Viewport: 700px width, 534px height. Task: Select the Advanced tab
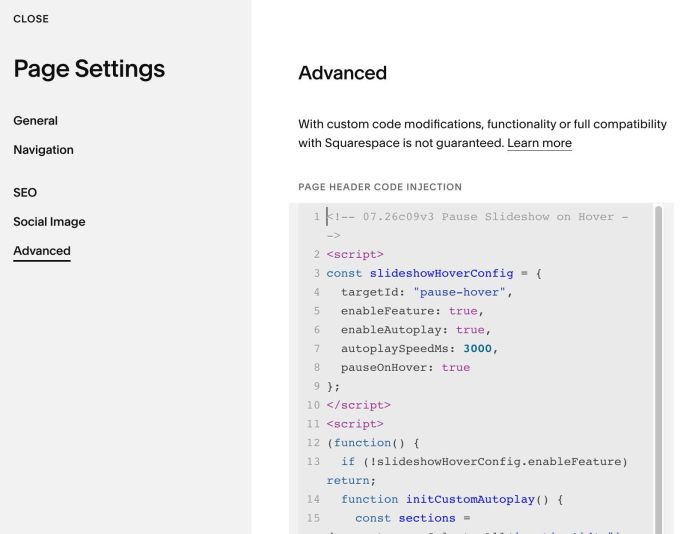click(x=42, y=251)
